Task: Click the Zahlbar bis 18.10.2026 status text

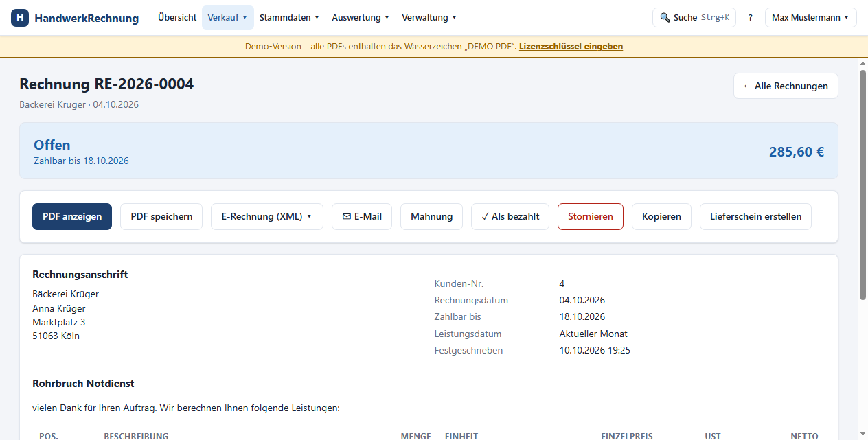Action: point(81,161)
